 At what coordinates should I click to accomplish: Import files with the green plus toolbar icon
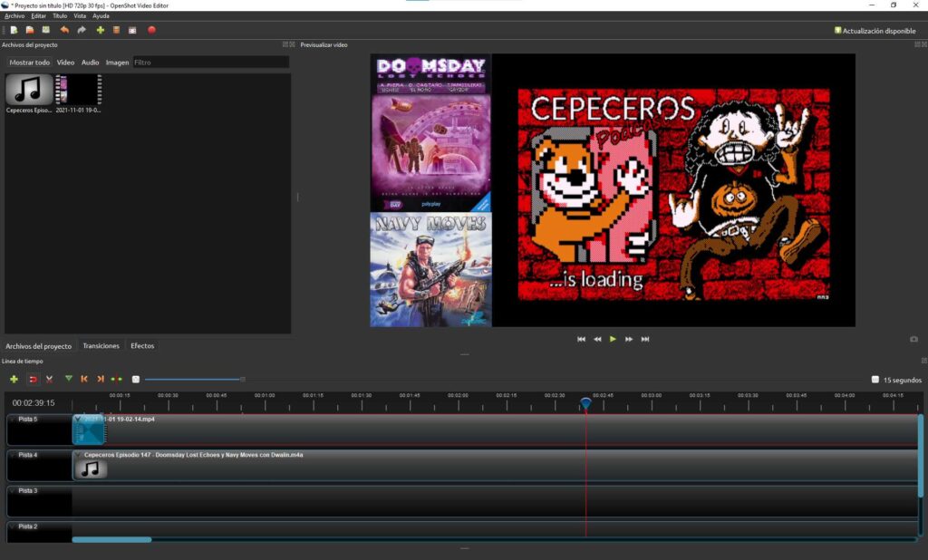click(x=100, y=30)
